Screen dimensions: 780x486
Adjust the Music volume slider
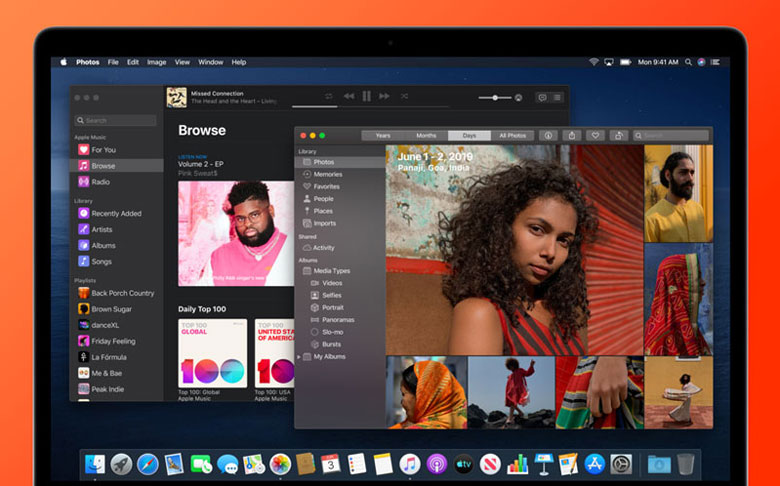tap(494, 98)
